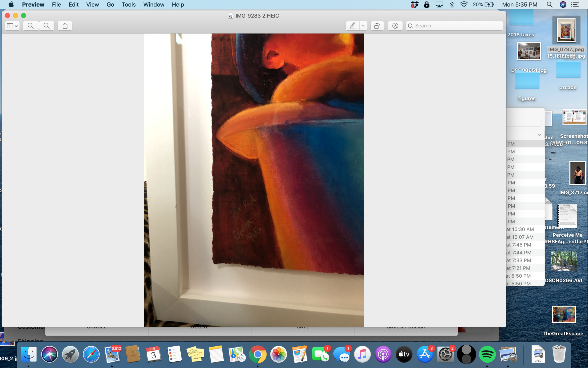Open the Edit menu
The image size is (588, 368).
73,4
